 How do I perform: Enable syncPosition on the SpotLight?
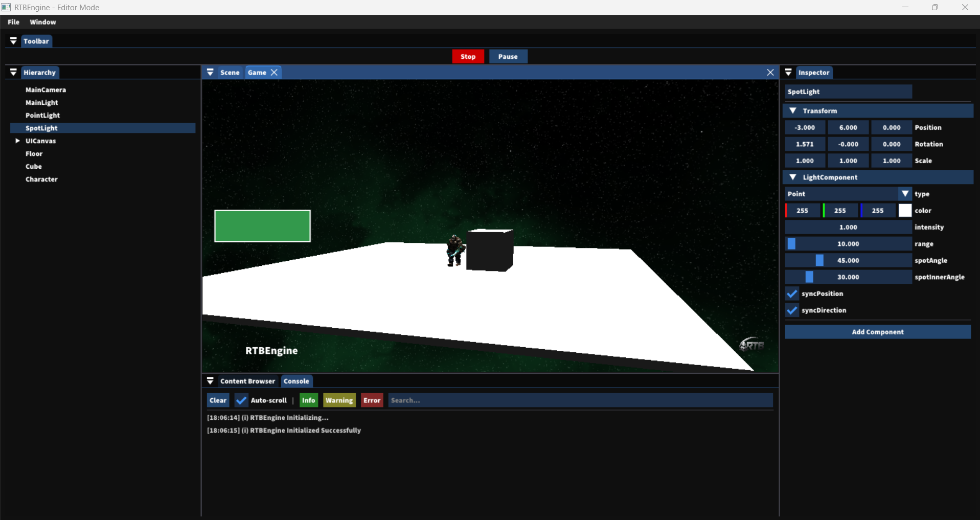click(791, 293)
